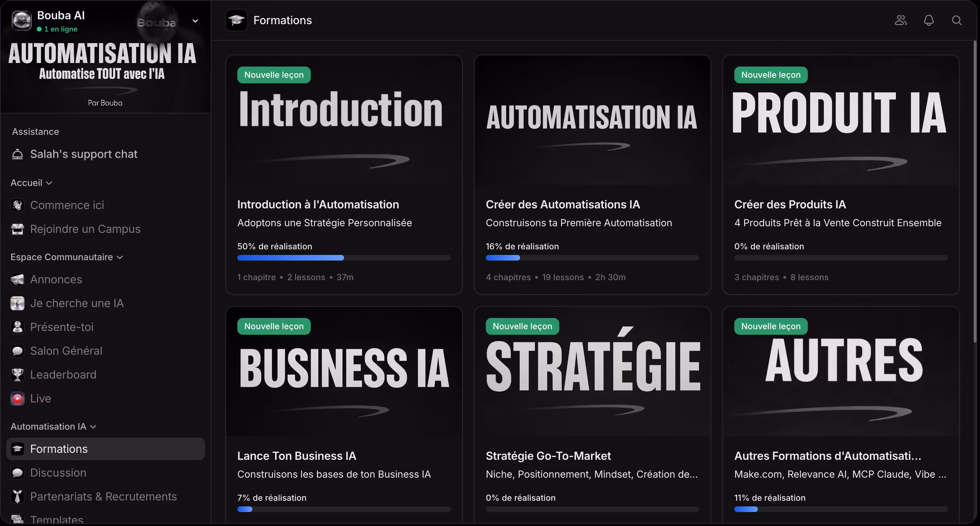Image resolution: width=980 pixels, height=526 pixels.
Task: Open the PRODUIT IA course thumbnail
Action: click(840, 120)
